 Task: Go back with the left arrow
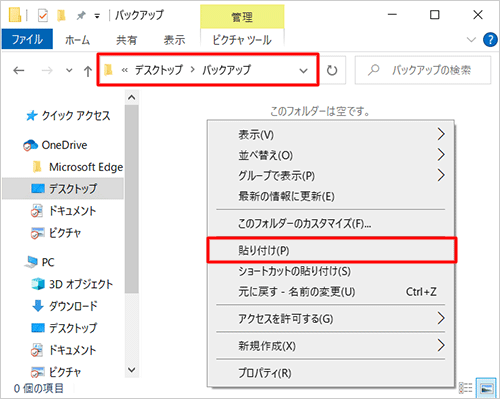click(x=19, y=70)
